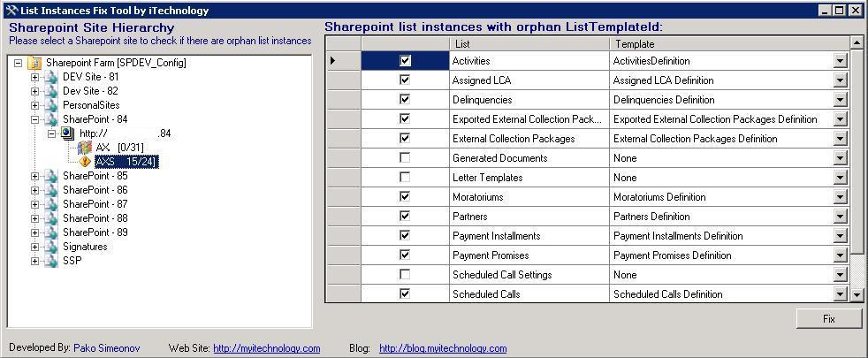This screenshot has width=868, height=358.
Task: Click the Template column header
Action: [x=729, y=43]
